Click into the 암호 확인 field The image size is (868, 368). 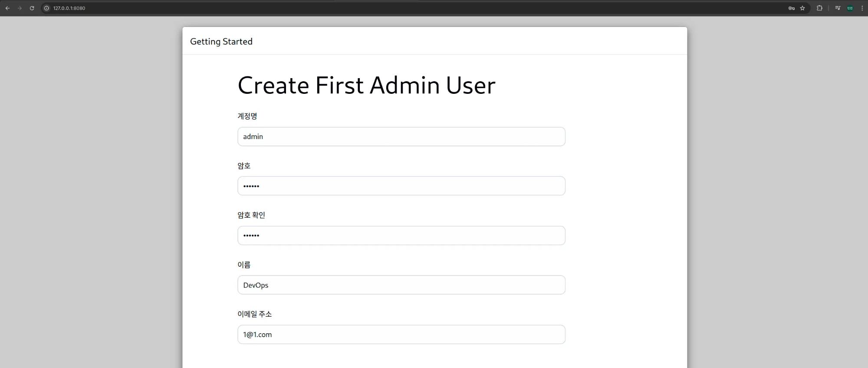[401, 235]
